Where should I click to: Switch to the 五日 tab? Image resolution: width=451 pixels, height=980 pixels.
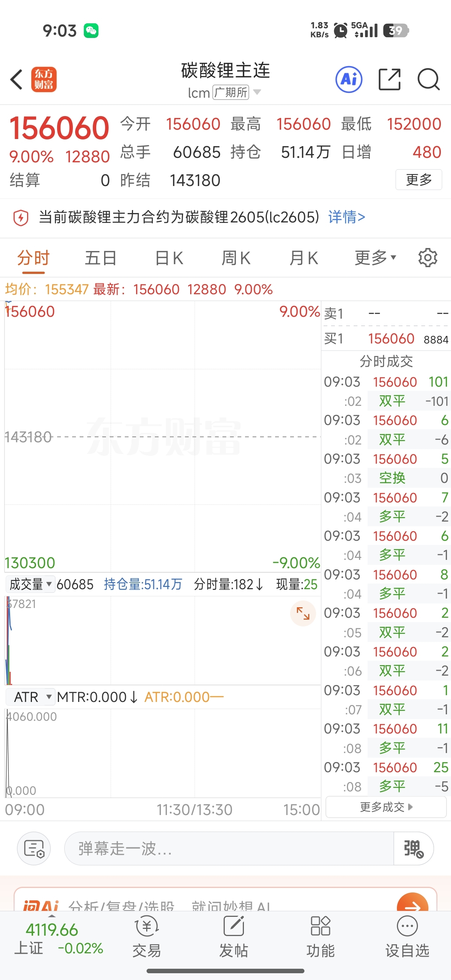pos(100,258)
